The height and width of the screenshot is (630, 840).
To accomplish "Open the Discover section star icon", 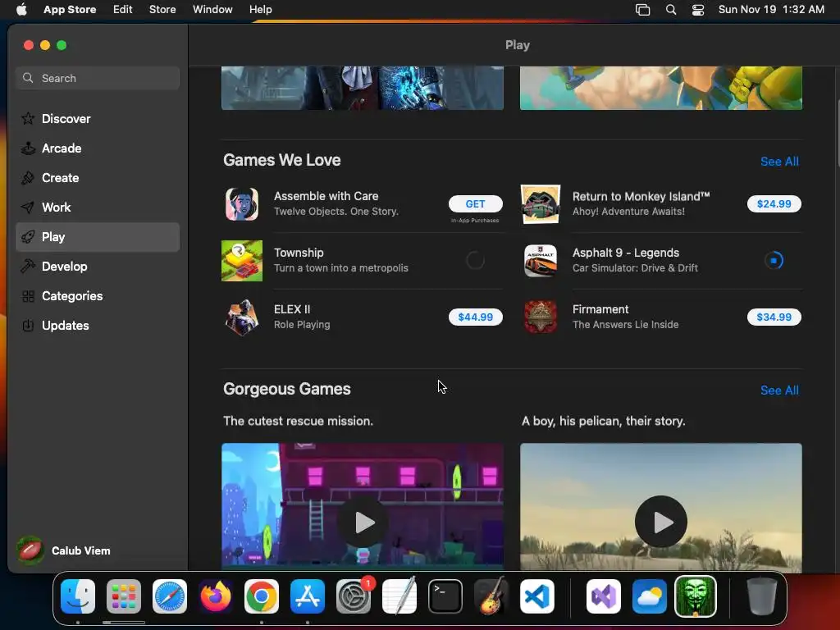I will (28, 118).
